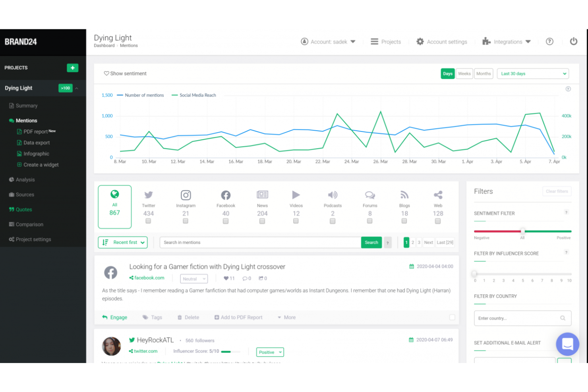Click the green add project plus button
This screenshot has width=588, height=392.
pos(72,68)
